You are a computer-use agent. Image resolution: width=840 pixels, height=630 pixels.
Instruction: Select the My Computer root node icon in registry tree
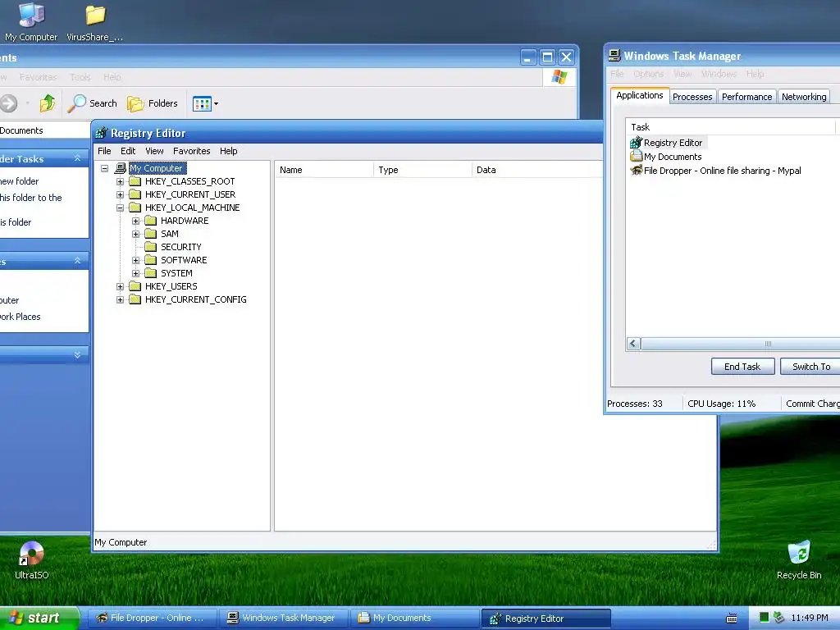click(121, 168)
